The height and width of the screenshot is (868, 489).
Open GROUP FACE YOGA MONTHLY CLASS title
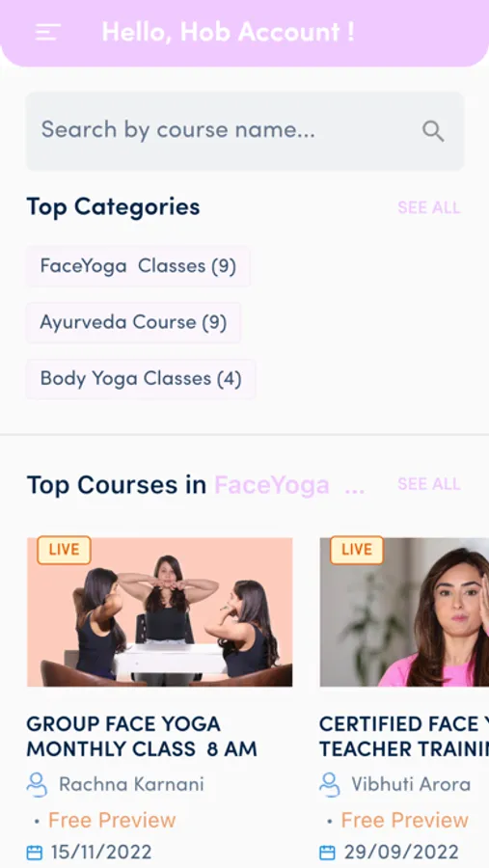point(142,736)
